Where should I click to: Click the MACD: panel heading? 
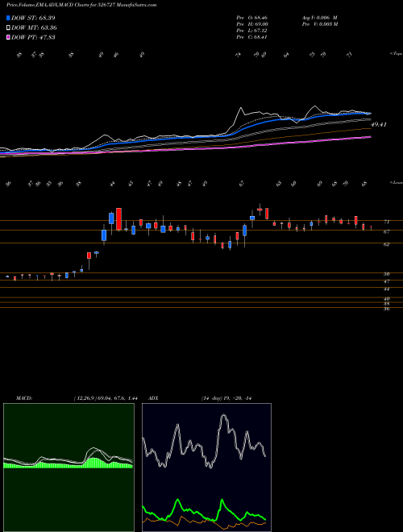click(24, 398)
